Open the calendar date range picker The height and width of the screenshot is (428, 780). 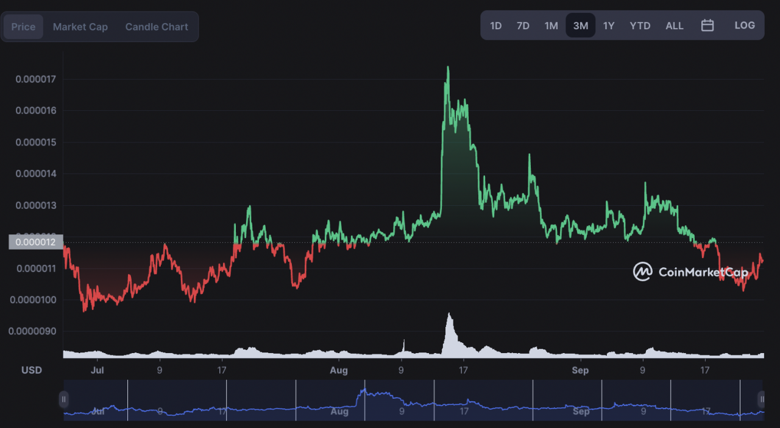(x=707, y=25)
